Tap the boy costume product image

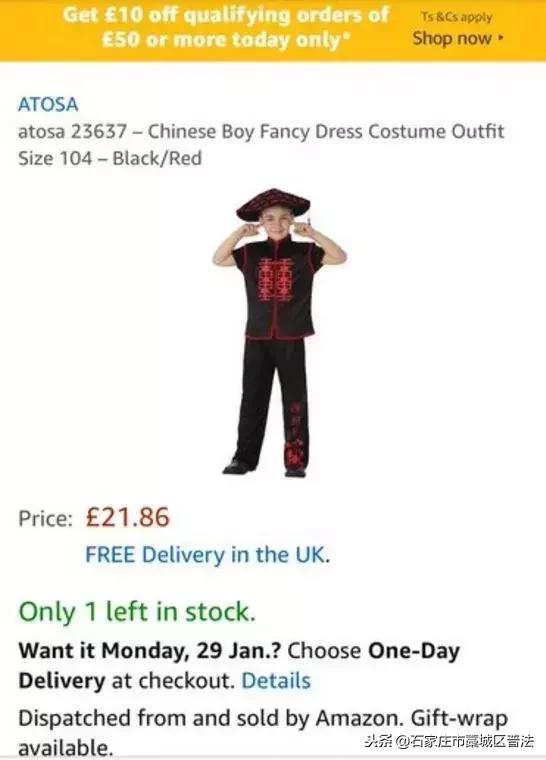[x=279, y=333]
